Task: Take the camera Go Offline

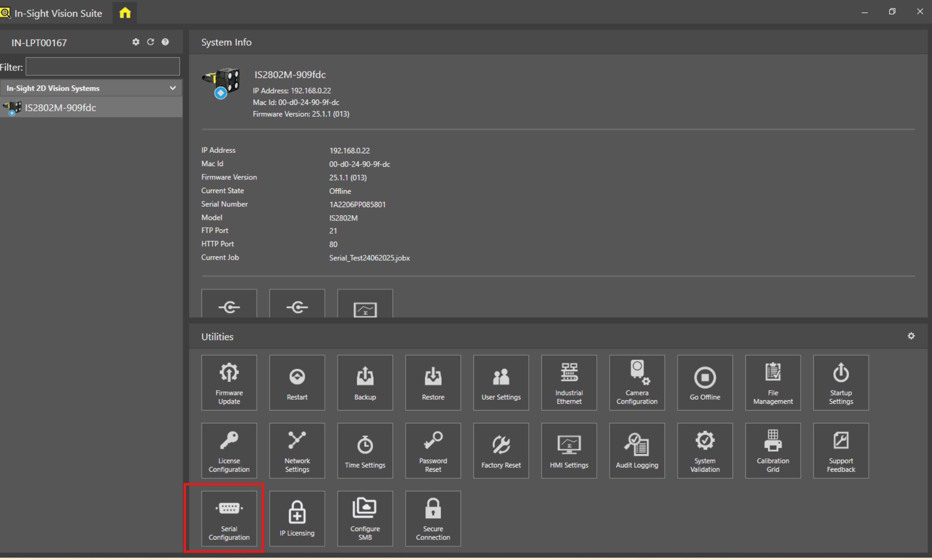Action: pyautogui.click(x=705, y=383)
